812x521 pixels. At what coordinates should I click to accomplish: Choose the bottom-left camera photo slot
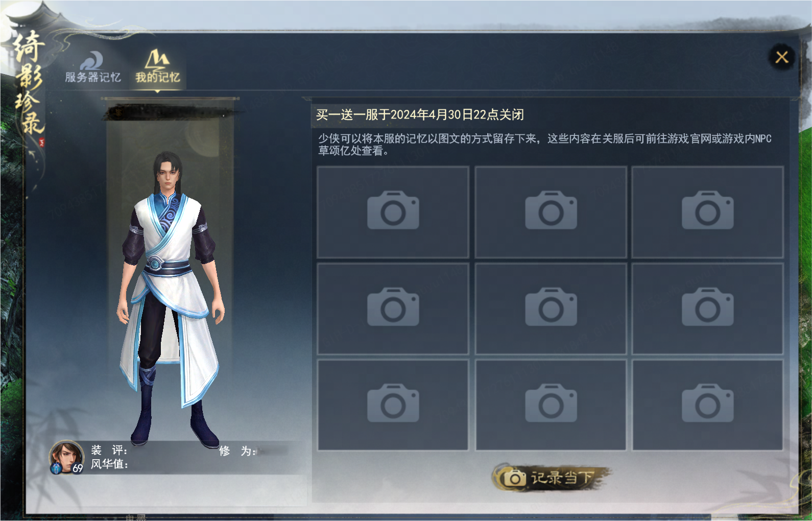pyautogui.click(x=393, y=405)
